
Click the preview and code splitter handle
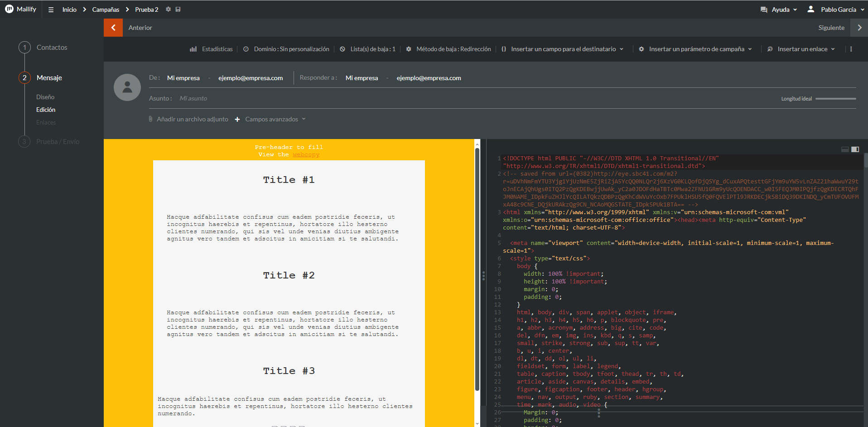[x=483, y=275]
